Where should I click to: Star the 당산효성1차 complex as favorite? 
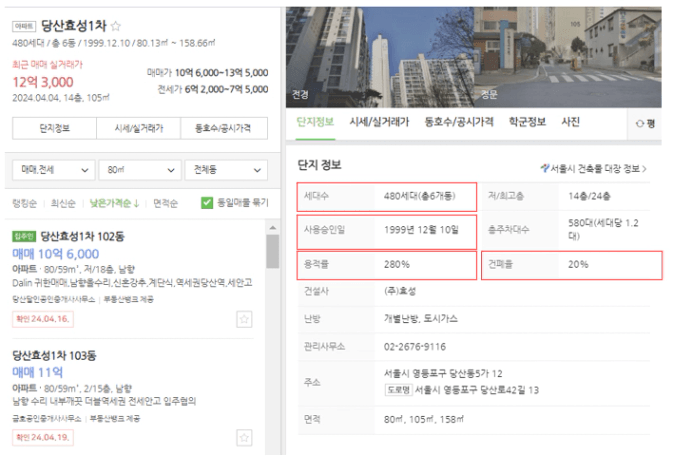point(115,26)
